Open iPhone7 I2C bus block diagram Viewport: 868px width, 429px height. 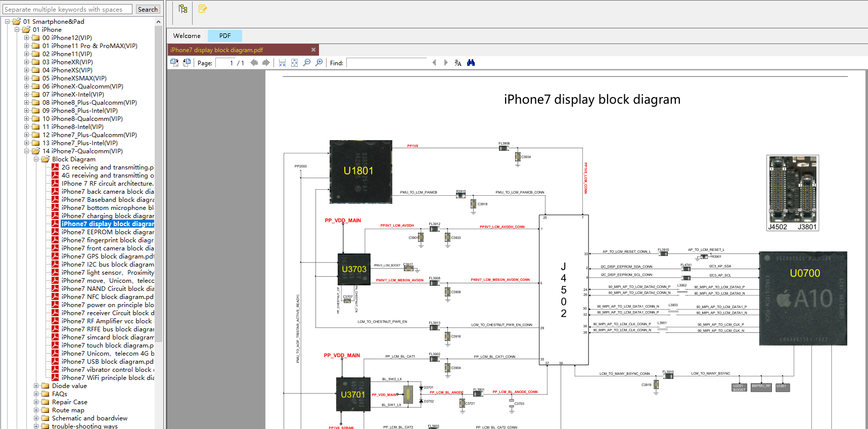tap(108, 265)
